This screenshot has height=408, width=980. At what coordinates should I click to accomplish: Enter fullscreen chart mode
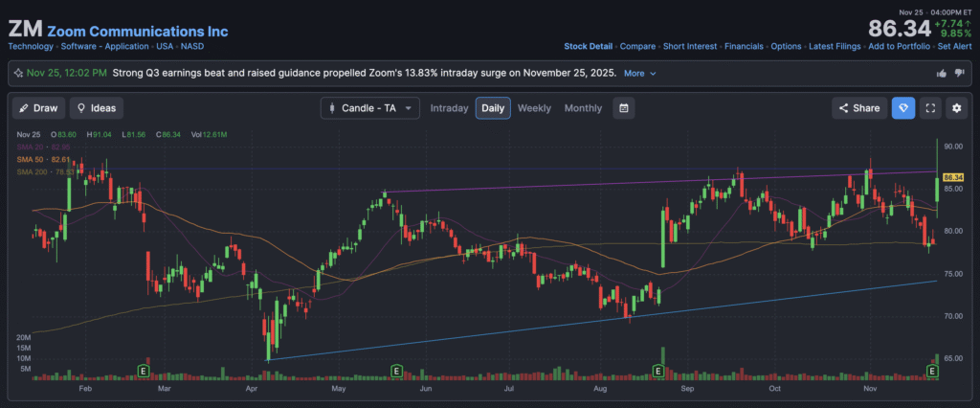(x=930, y=108)
